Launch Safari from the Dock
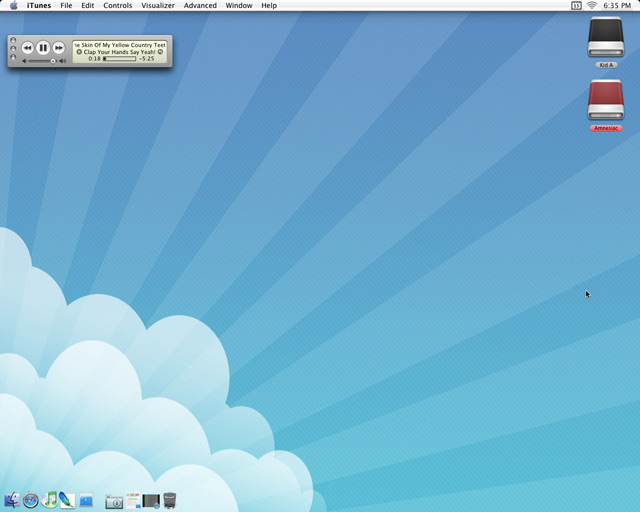 coord(31,500)
